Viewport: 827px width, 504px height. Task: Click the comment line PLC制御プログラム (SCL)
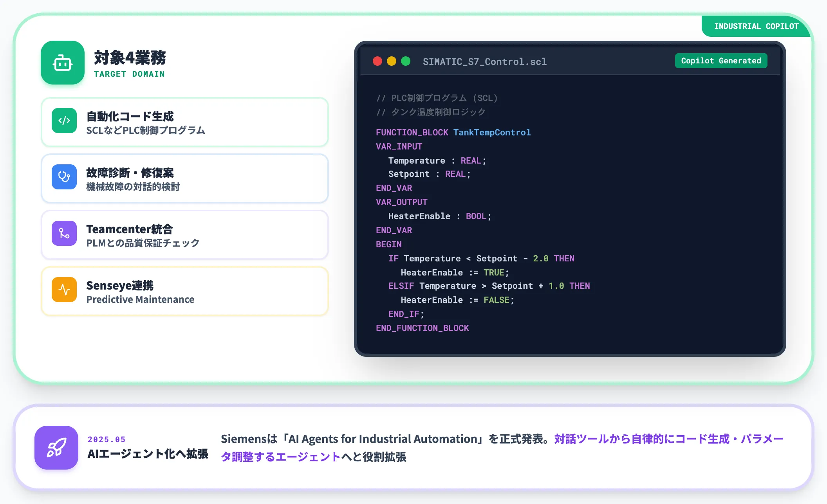(x=437, y=98)
